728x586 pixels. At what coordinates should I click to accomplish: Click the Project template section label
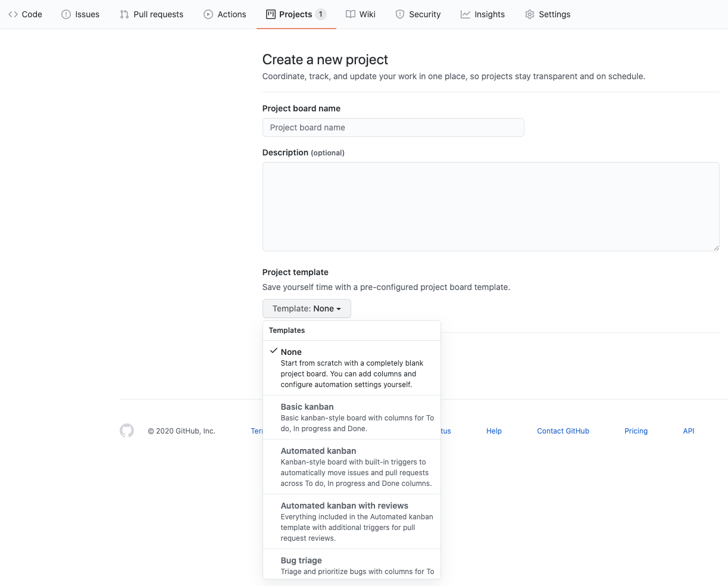(x=295, y=272)
